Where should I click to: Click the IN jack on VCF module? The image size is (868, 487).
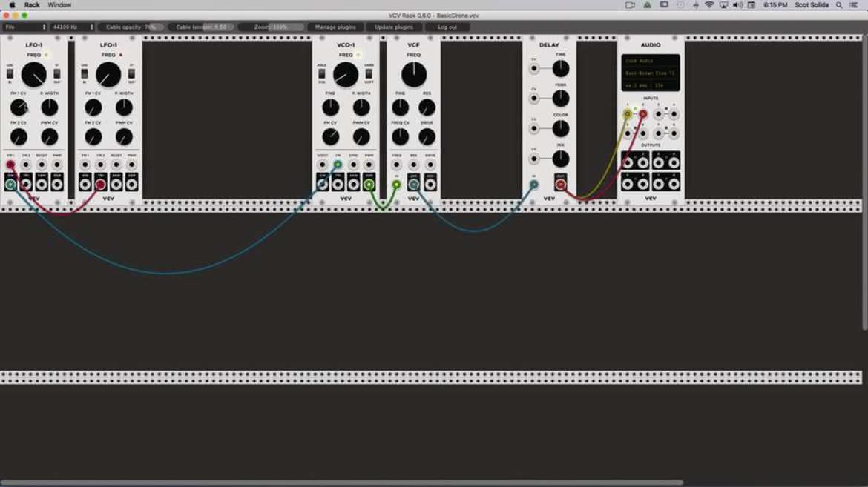tap(396, 185)
